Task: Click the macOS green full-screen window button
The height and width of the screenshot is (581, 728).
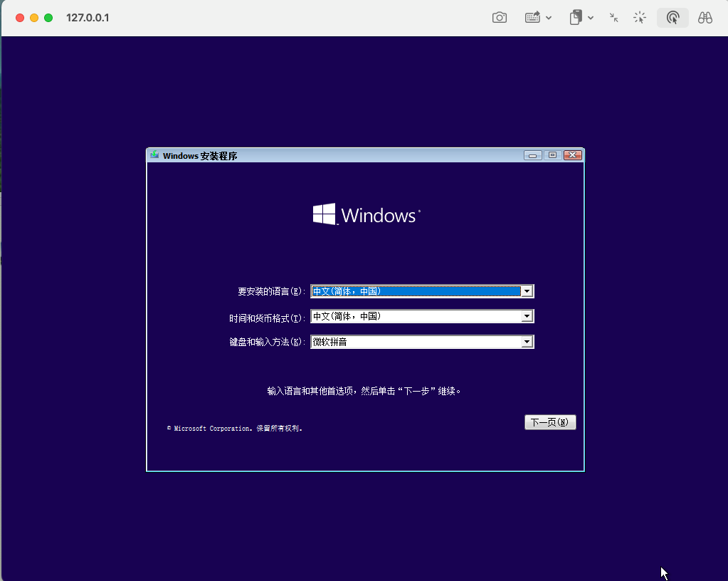Action: coord(48,17)
